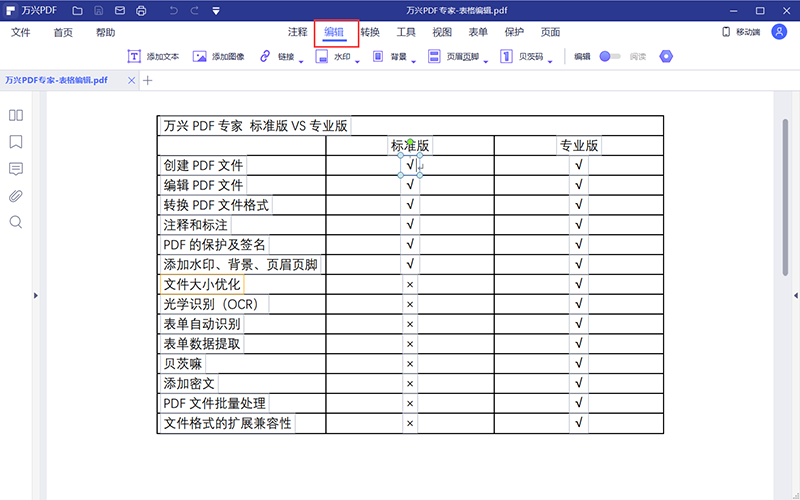Undo the last action

click(x=173, y=11)
